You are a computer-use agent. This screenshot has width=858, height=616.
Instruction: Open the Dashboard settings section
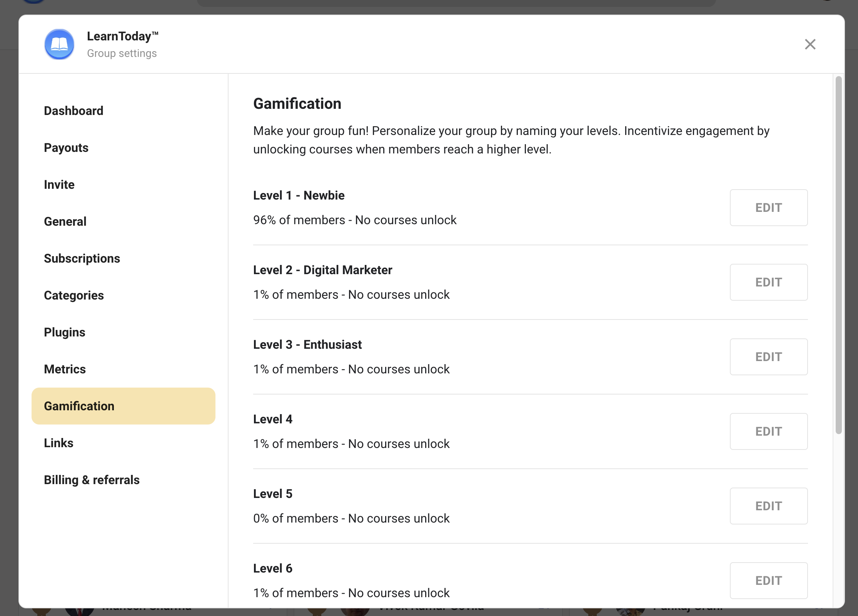73,111
